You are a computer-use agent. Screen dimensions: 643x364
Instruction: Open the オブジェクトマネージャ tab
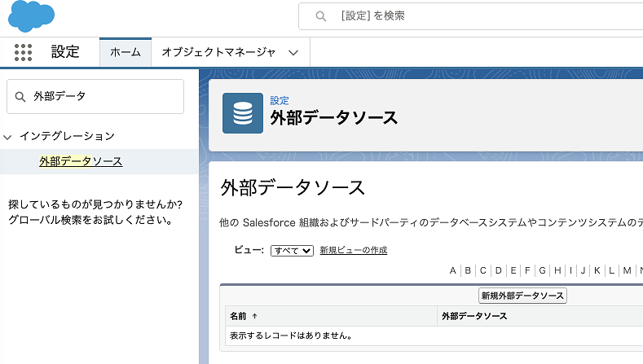[x=218, y=52]
